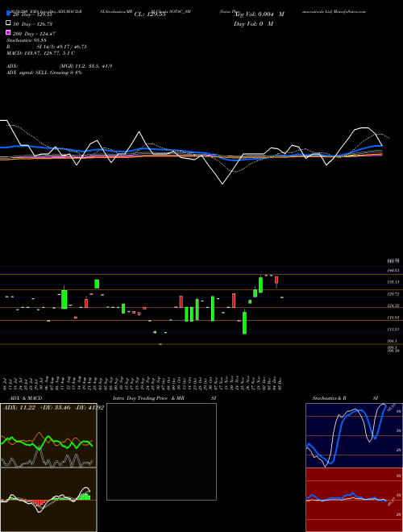The height and width of the screenshot is (532, 403).
Task: Click the 'ADX signal: SELL Growing @ 8%' text
Action: tap(44, 73)
